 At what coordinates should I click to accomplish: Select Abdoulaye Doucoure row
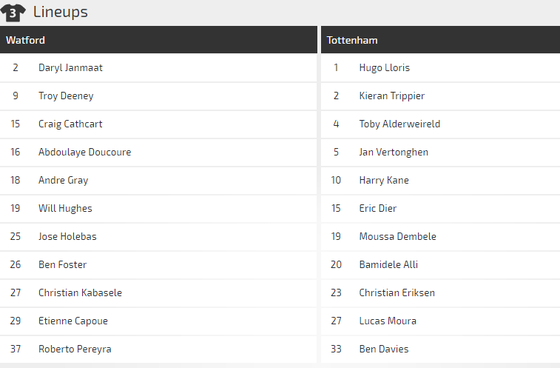158,152
